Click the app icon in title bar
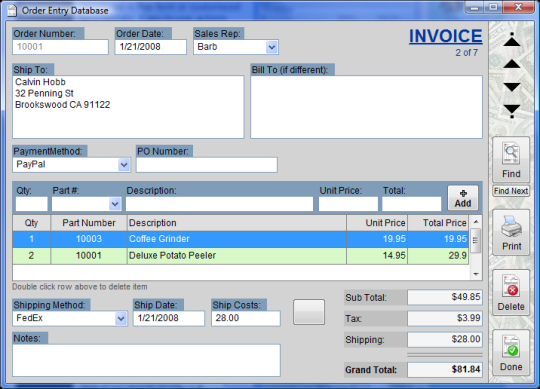The image size is (540, 389). pos(12,10)
